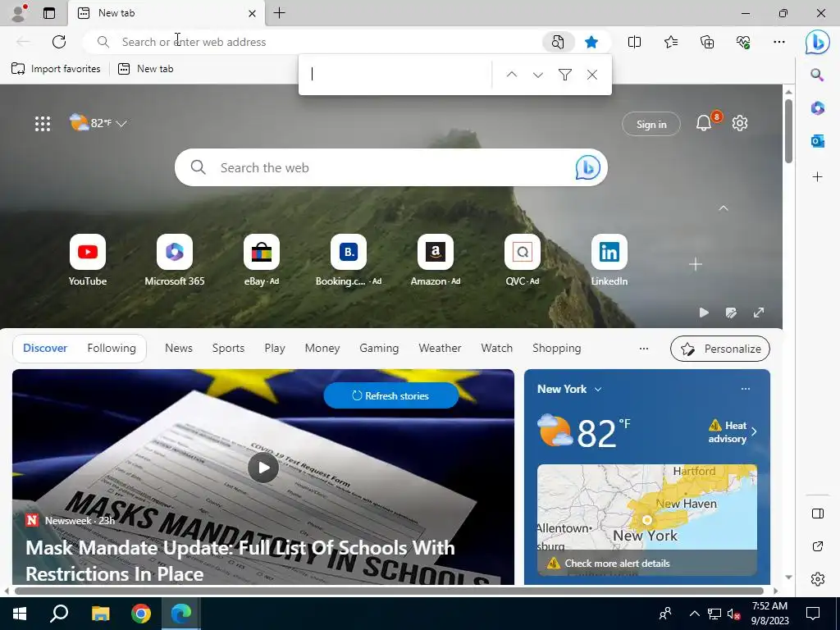Viewport: 840px width, 630px height.
Task: Toggle the blue favorite star
Action: (x=591, y=42)
